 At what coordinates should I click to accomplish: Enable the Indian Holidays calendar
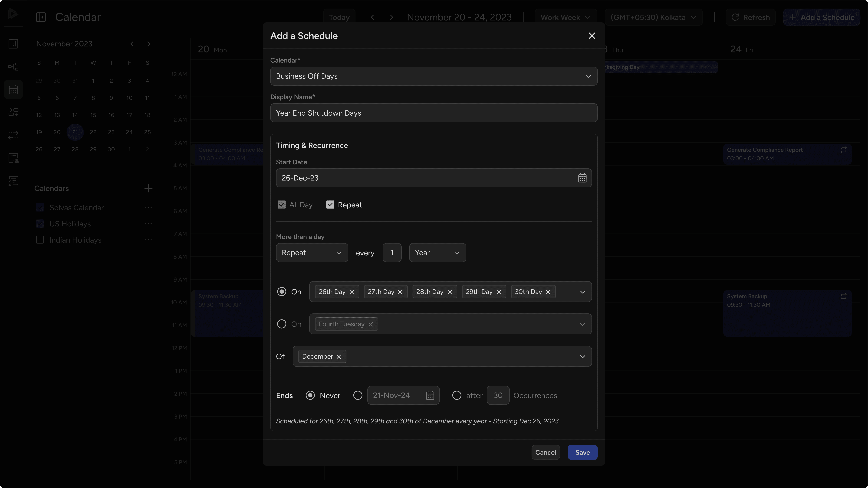point(40,239)
